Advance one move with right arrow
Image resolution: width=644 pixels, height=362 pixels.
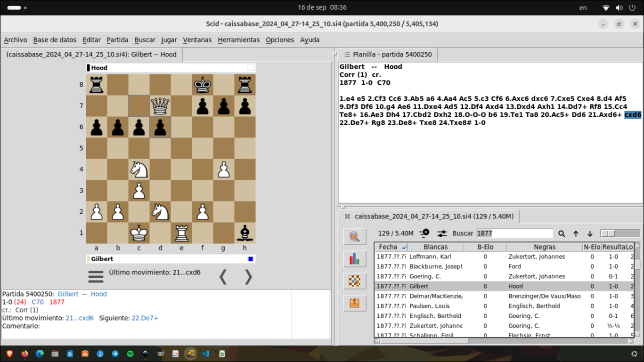coord(248,277)
